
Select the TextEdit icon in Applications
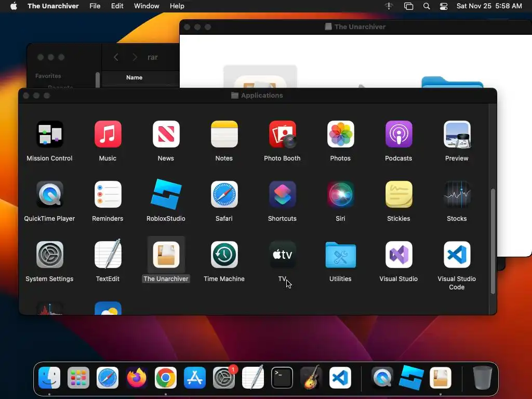(108, 254)
